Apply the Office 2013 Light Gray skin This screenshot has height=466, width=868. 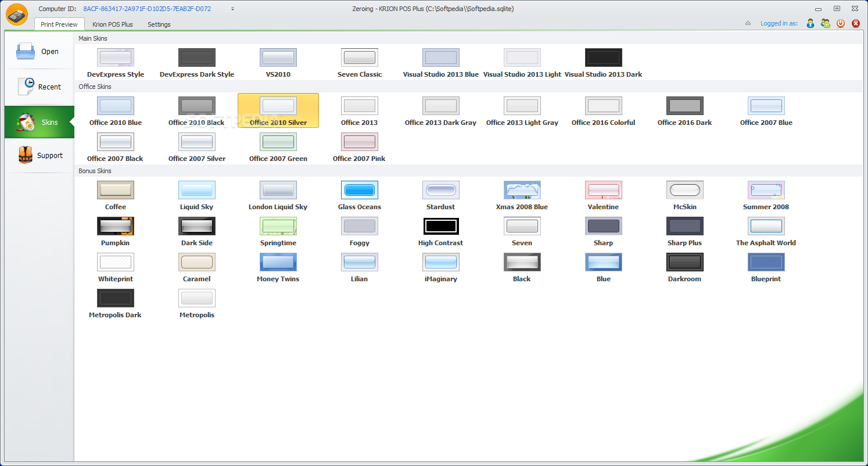click(522, 111)
